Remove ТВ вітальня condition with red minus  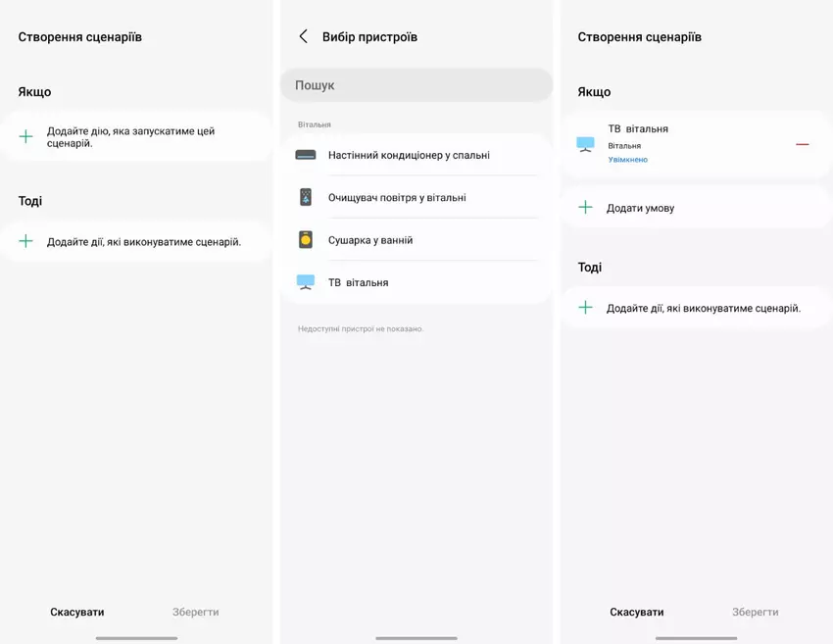click(x=802, y=144)
